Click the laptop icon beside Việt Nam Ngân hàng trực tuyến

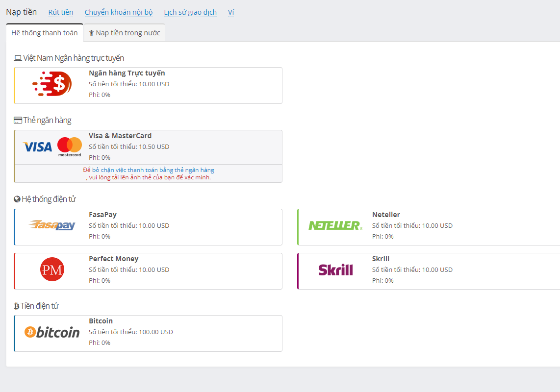pyautogui.click(x=18, y=58)
